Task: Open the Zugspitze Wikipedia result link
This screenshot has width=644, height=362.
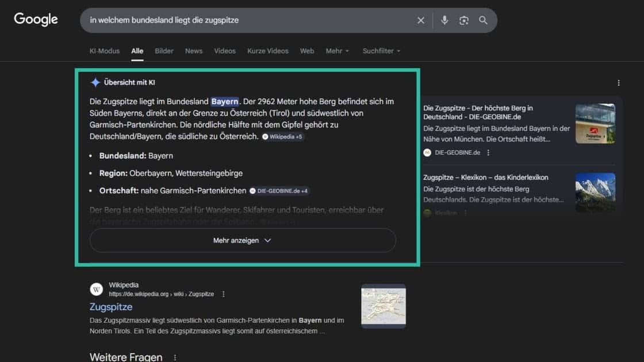Action: coord(110,306)
